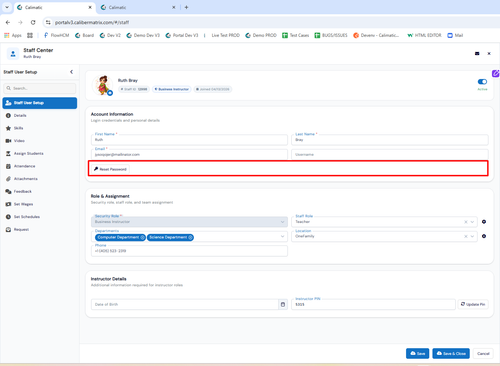The image size is (500, 366).
Task: Click the Reset Password button
Action: coord(110,169)
